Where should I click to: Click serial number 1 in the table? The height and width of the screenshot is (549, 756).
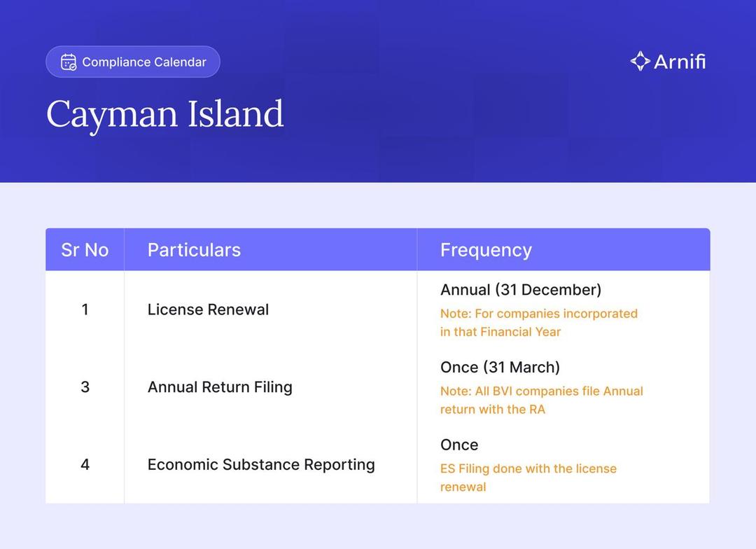pos(85,310)
